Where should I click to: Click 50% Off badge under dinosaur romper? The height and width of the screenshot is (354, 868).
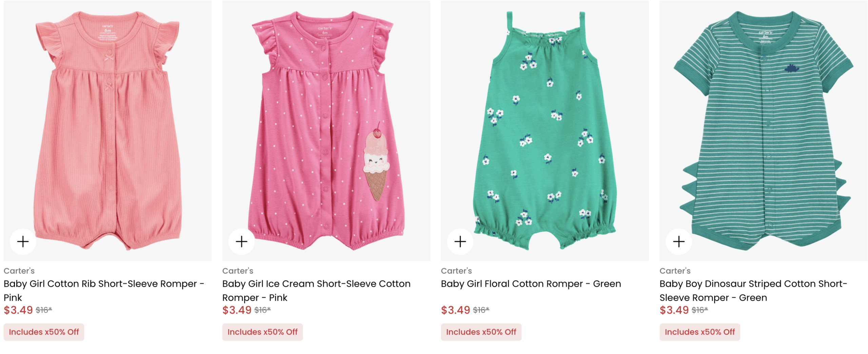tap(700, 332)
